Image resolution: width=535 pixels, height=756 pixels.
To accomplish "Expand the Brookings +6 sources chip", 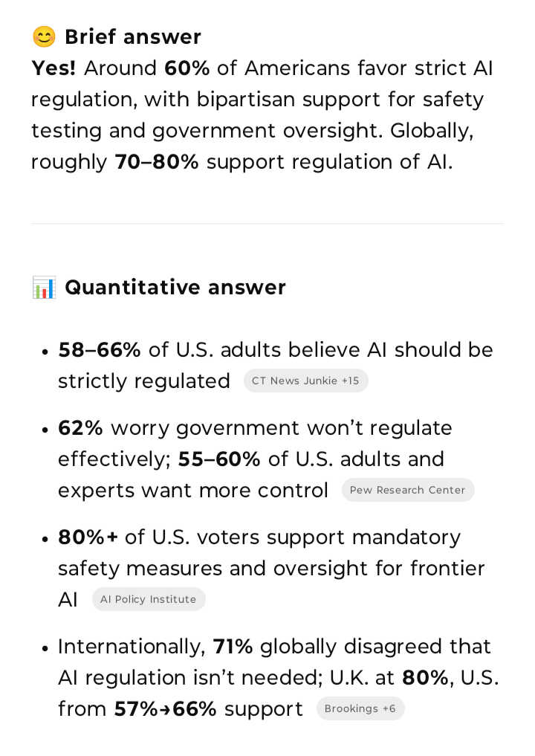I will point(360,708).
